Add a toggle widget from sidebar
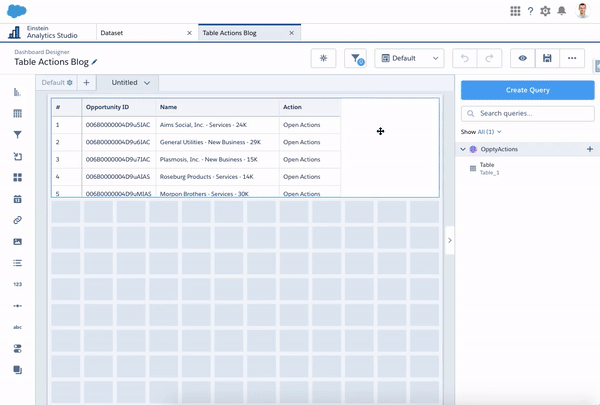Image resolution: width=600 pixels, height=405 pixels. coord(17,348)
